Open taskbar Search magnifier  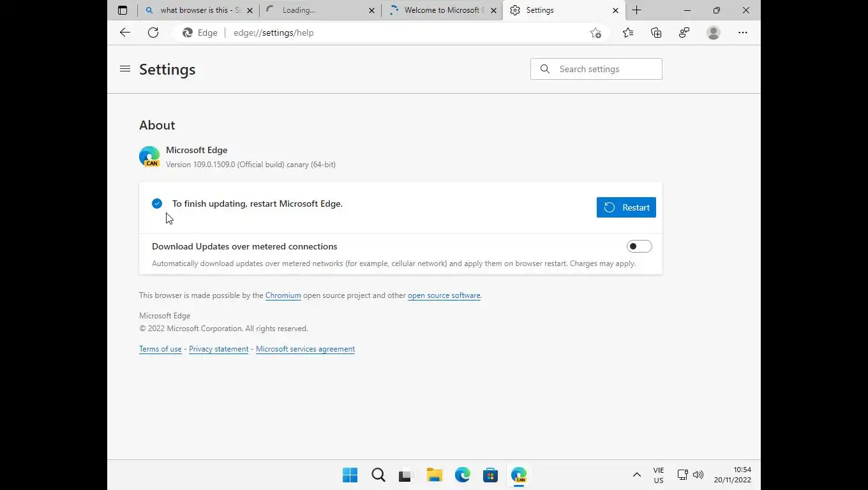(x=378, y=475)
